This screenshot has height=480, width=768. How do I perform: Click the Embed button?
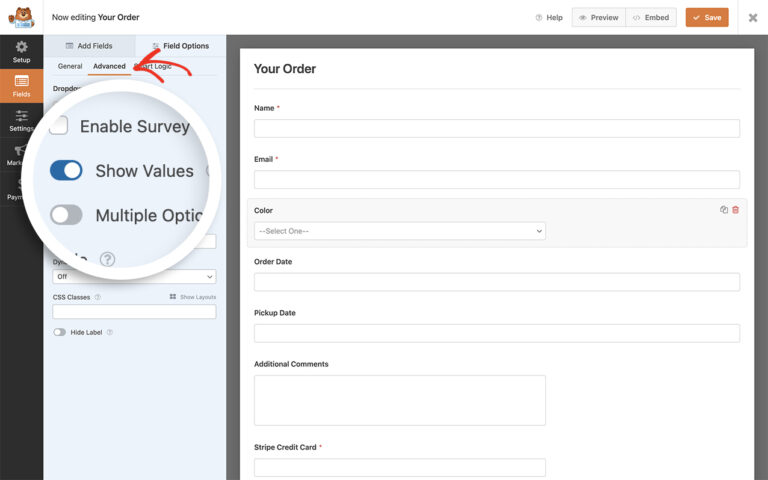(x=651, y=17)
